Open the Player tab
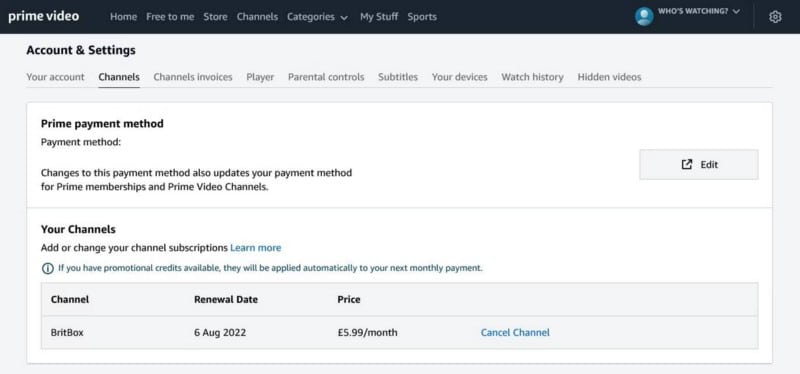Viewport: 800px width, 374px height. point(260,77)
